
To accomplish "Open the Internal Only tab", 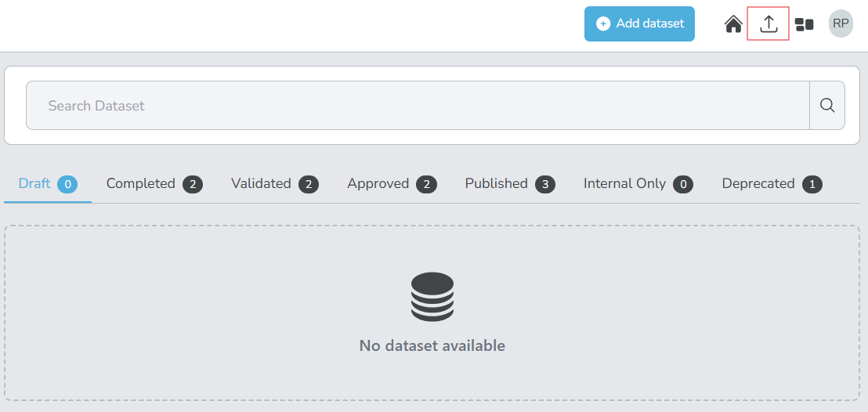I will [x=624, y=183].
